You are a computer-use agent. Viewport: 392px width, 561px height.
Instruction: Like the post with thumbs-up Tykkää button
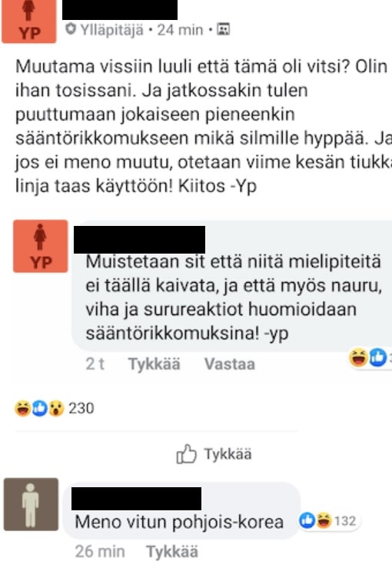[x=214, y=454]
